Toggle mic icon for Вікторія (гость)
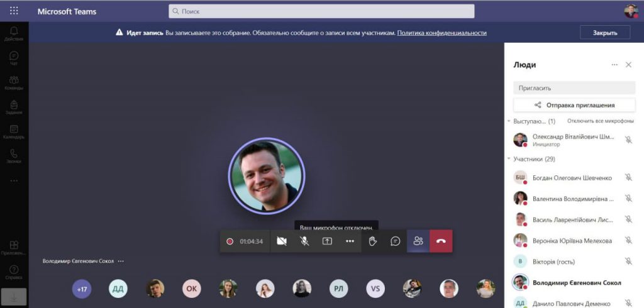The width and height of the screenshot is (644, 308). 628,261
